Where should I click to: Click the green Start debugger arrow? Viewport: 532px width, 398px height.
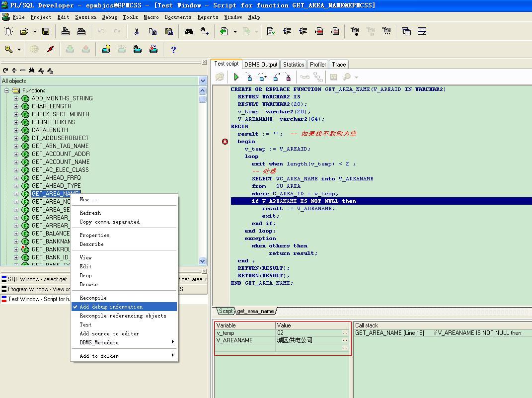point(236,77)
